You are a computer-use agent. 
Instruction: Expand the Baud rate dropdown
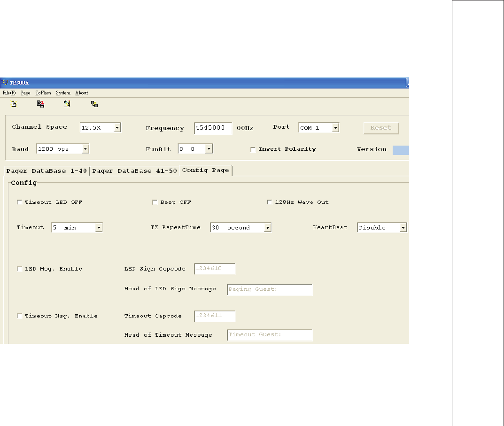tap(85, 149)
